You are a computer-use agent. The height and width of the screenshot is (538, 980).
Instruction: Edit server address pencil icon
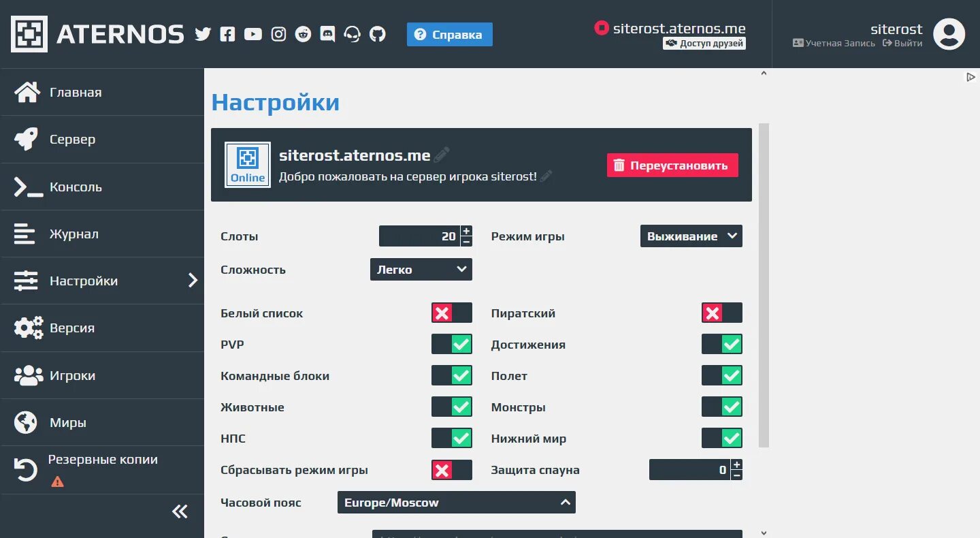pos(442,155)
